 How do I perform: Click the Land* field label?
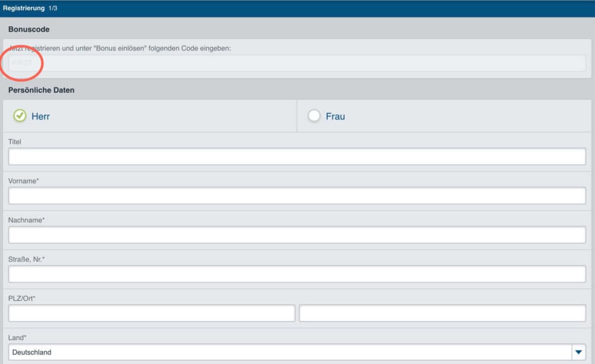17,338
